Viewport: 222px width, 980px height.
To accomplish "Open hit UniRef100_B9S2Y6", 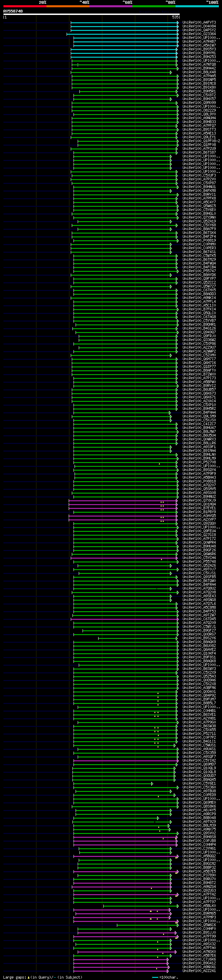I will point(199,638).
